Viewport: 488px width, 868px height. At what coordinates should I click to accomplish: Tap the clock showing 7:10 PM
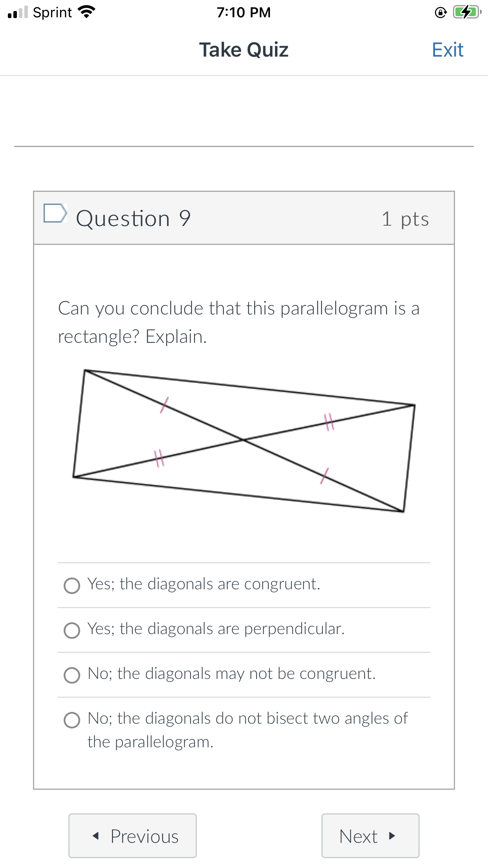click(x=244, y=12)
